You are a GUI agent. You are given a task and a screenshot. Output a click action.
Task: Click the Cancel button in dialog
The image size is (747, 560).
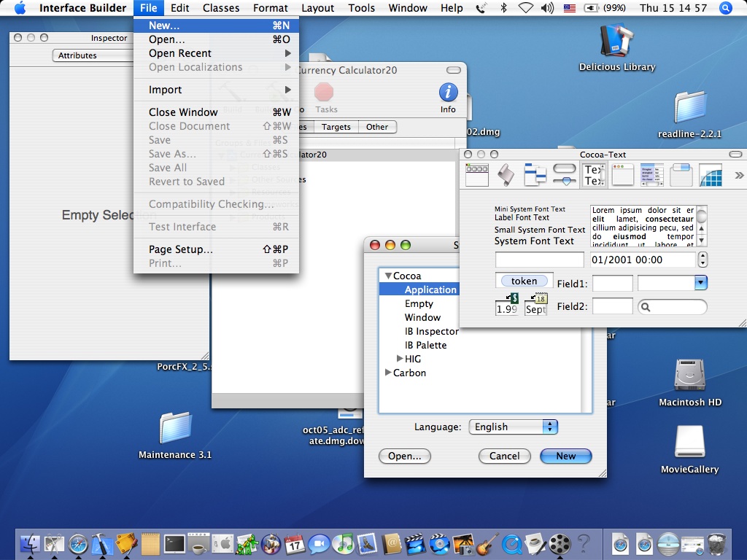[x=505, y=456]
